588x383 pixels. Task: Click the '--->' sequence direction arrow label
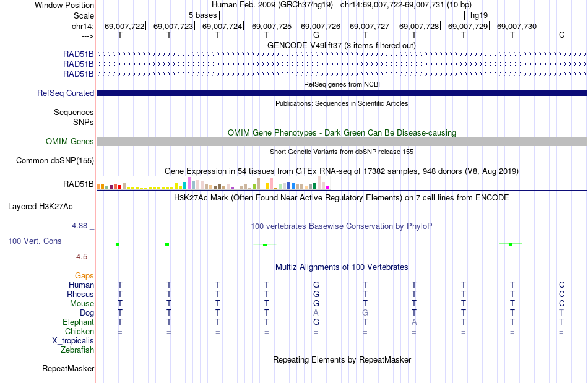[87, 36]
